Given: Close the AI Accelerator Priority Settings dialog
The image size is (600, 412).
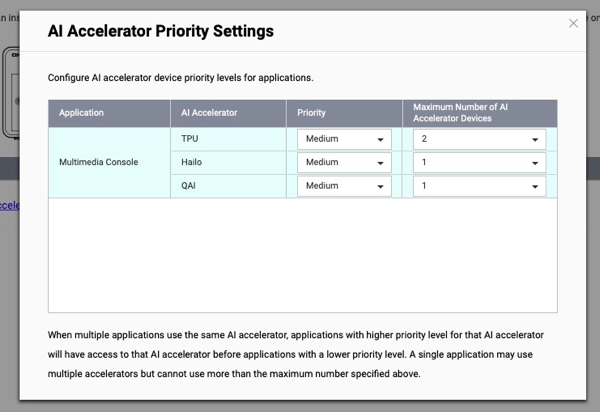Looking at the screenshot, I should coord(573,23).
